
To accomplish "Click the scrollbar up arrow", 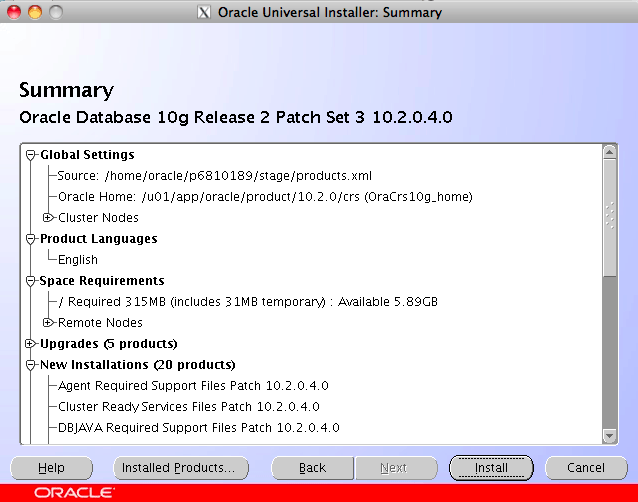I will 609,152.
